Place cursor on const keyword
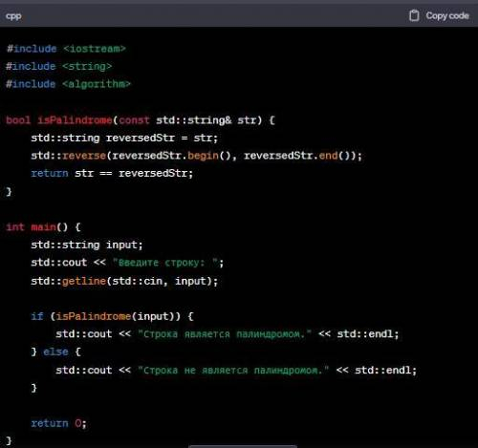This screenshot has height=448, width=478. (134, 120)
